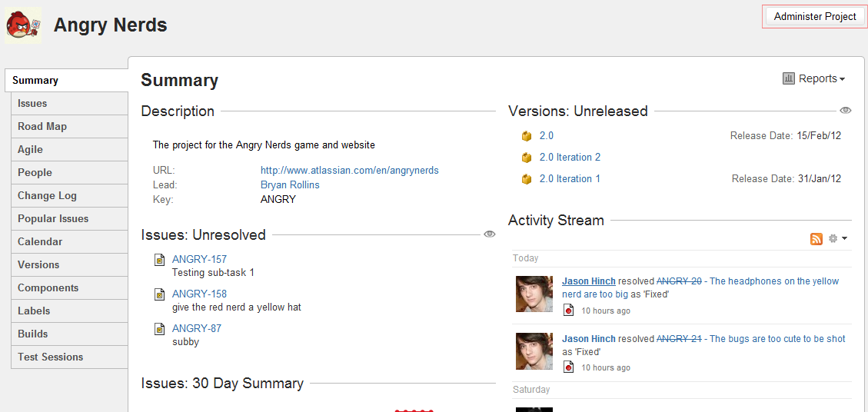The image size is (868, 412).
Task: Open version 2.0 Iteration 2 link
Action: coord(570,158)
